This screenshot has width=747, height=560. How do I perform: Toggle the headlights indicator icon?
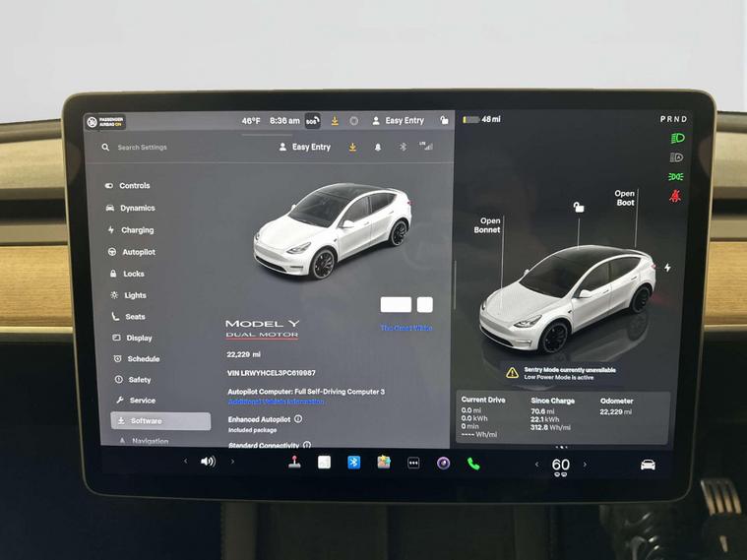pos(676,139)
